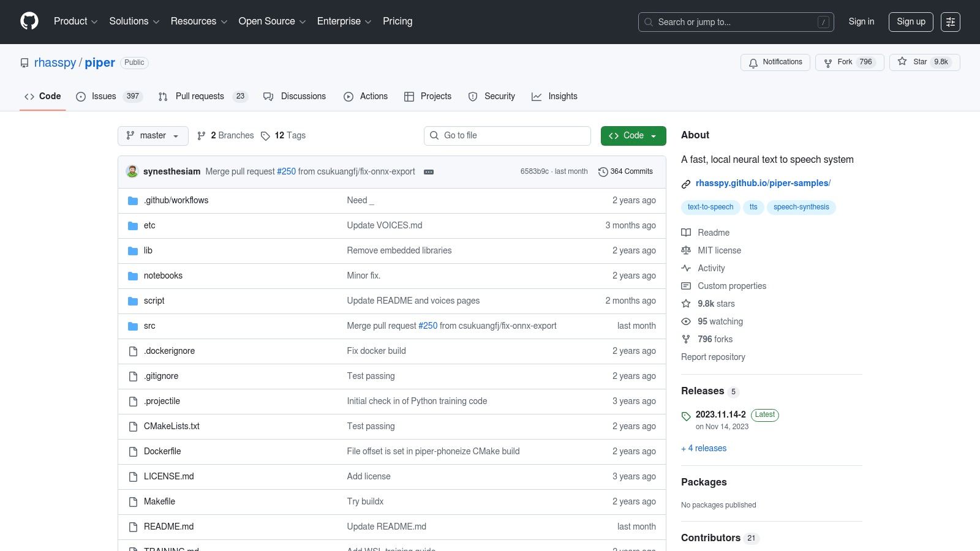980x551 pixels.
Task: Expand the Solutions menu
Action: click(x=134, y=21)
